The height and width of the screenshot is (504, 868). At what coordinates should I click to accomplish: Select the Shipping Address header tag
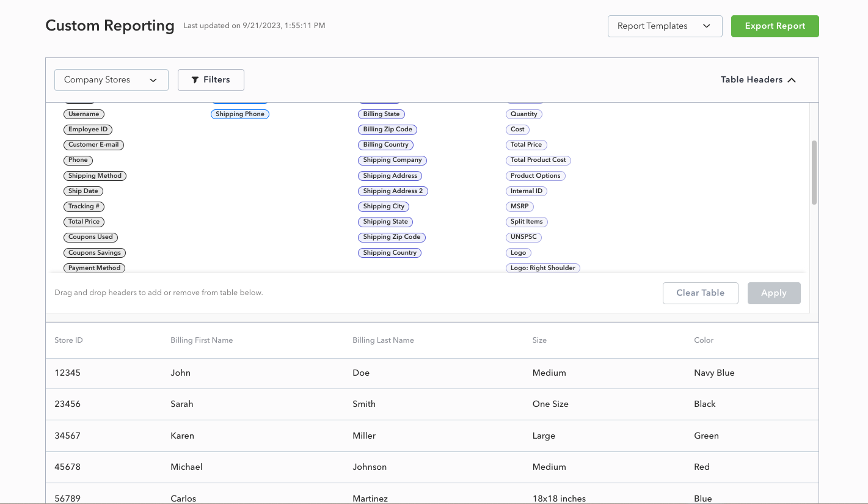point(390,176)
